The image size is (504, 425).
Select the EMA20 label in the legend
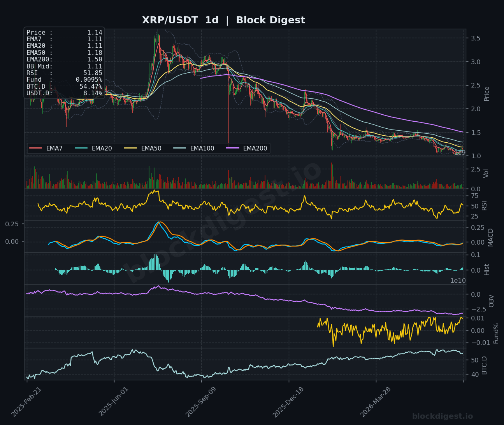point(102,148)
